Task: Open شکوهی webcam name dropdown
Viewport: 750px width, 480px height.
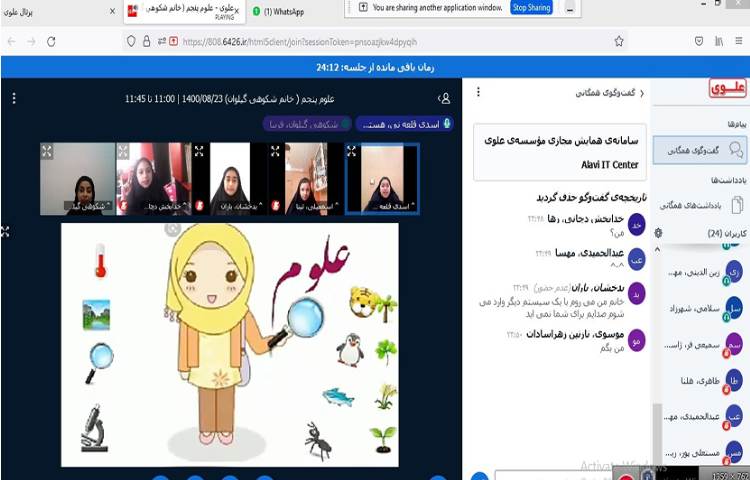Action: point(88,206)
